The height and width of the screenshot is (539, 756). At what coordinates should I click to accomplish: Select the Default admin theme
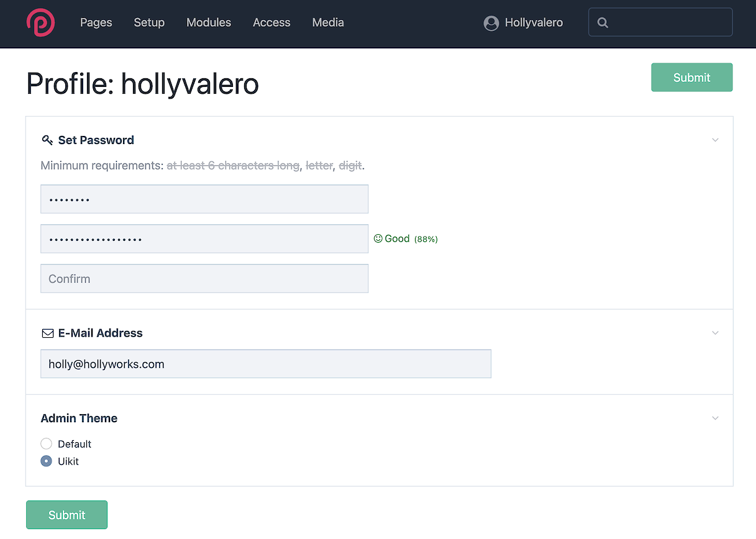(x=47, y=444)
